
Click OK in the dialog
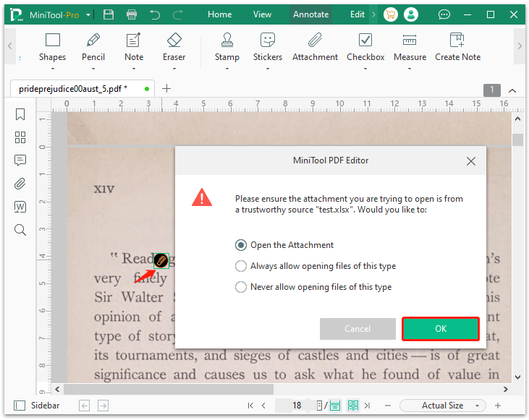(441, 329)
